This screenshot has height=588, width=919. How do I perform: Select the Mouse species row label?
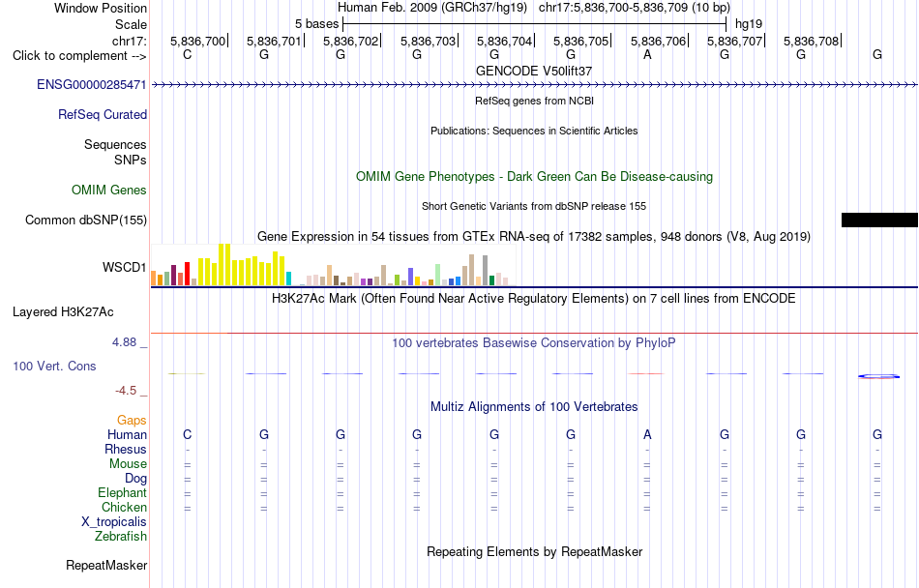[128, 464]
